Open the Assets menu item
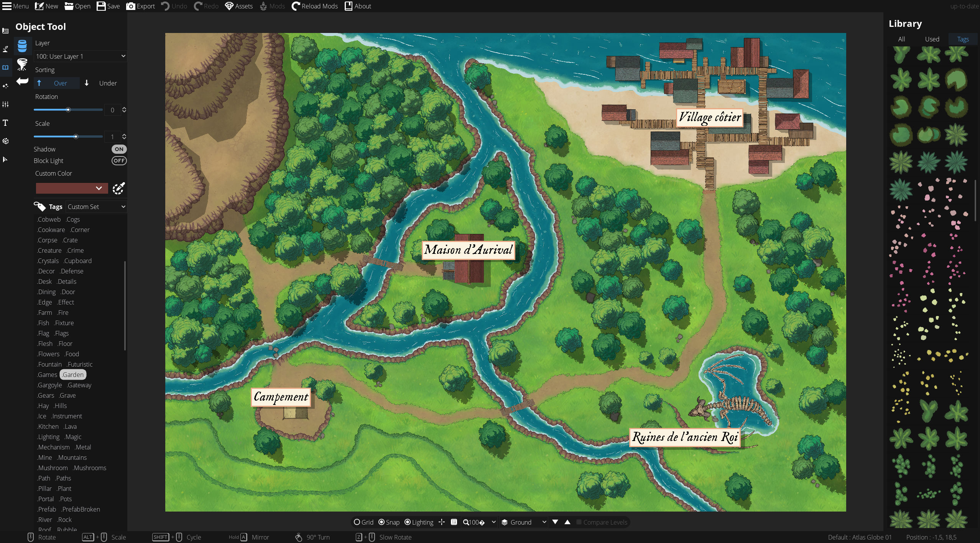 click(238, 6)
